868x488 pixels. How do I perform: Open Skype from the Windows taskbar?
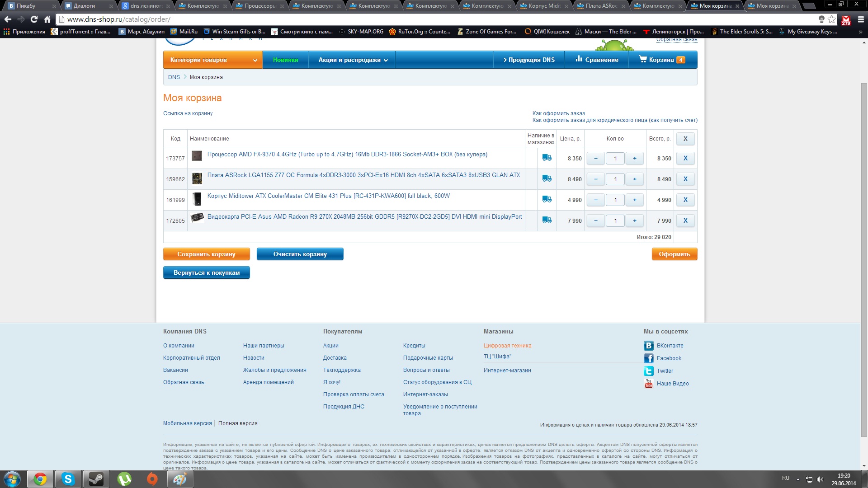(x=68, y=479)
